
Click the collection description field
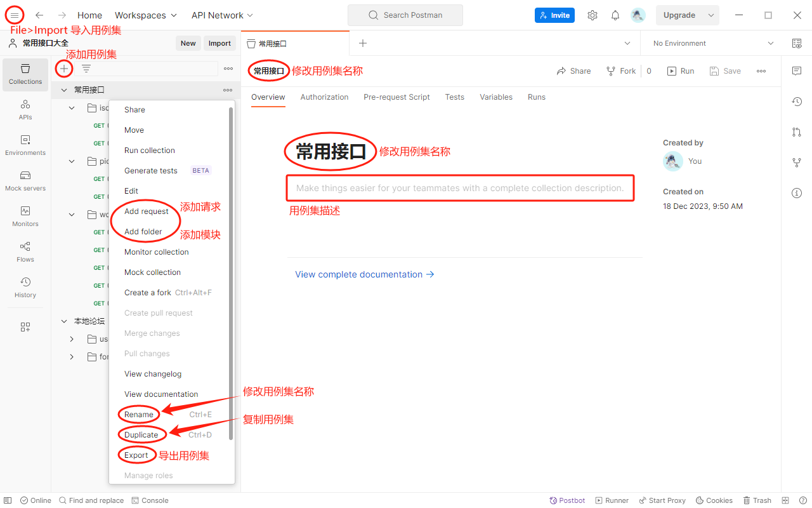coord(460,188)
